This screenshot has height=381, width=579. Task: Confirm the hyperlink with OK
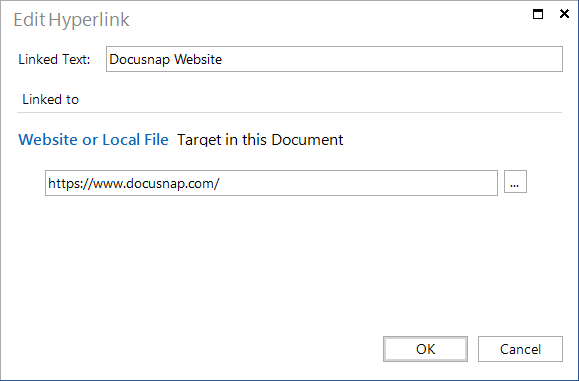[425, 349]
